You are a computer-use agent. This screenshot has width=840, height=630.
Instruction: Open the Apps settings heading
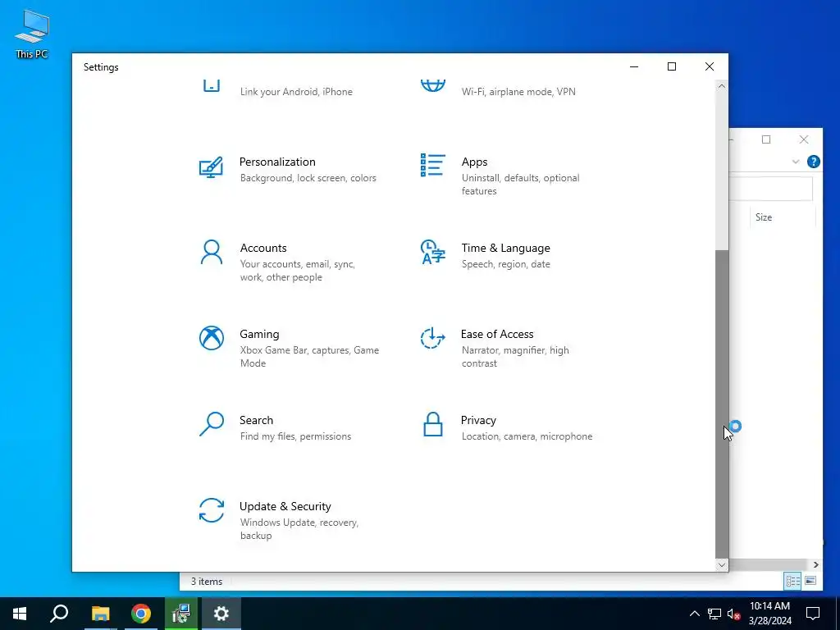[474, 162]
